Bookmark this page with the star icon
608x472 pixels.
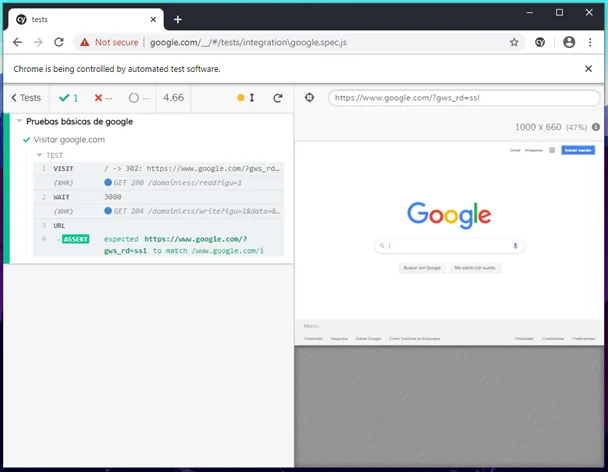pos(514,42)
